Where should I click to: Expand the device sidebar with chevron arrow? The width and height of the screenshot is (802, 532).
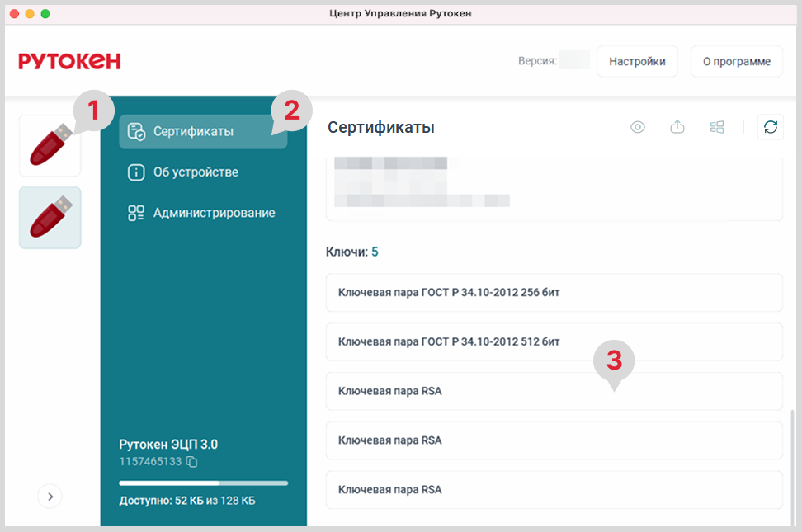coord(50,497)
